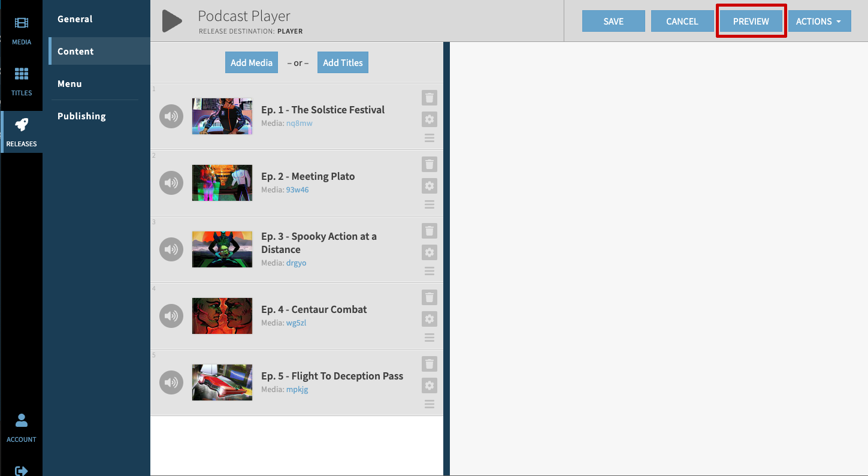Click the Account icon in the sidebar
Viewport: 868px width, 476px height.
pos(21,426)
